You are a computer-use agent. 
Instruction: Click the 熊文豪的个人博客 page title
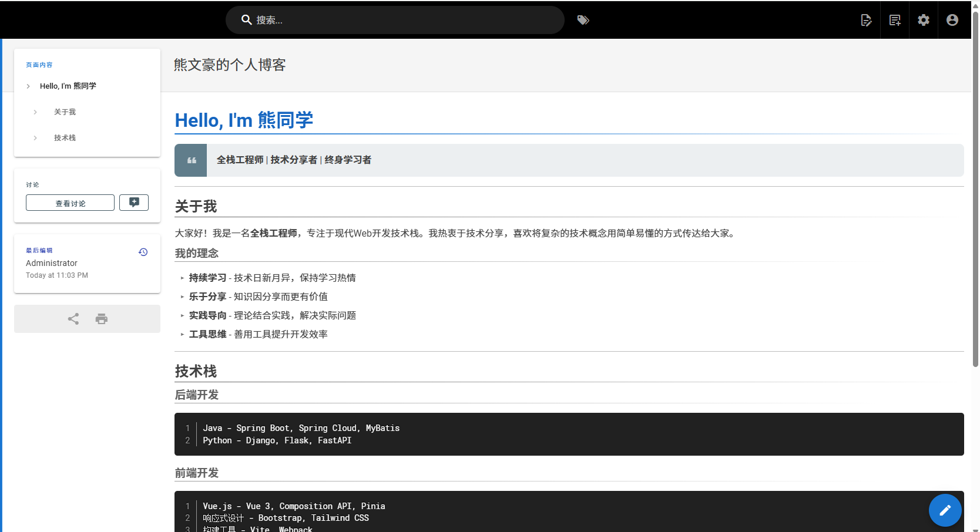(230, 65)
